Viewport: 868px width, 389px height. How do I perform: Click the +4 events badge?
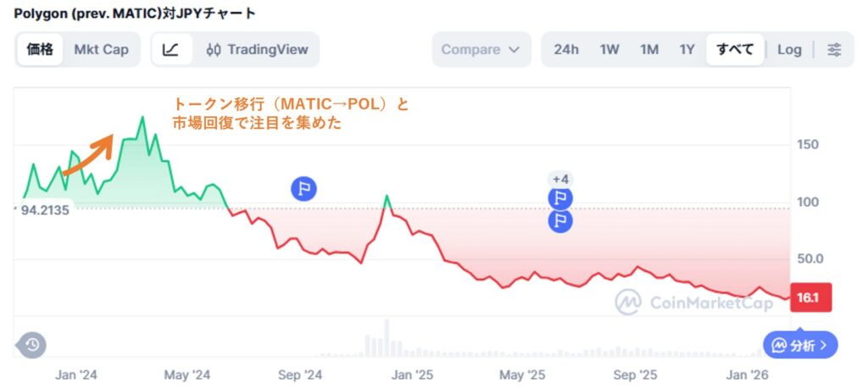point(560,179)
